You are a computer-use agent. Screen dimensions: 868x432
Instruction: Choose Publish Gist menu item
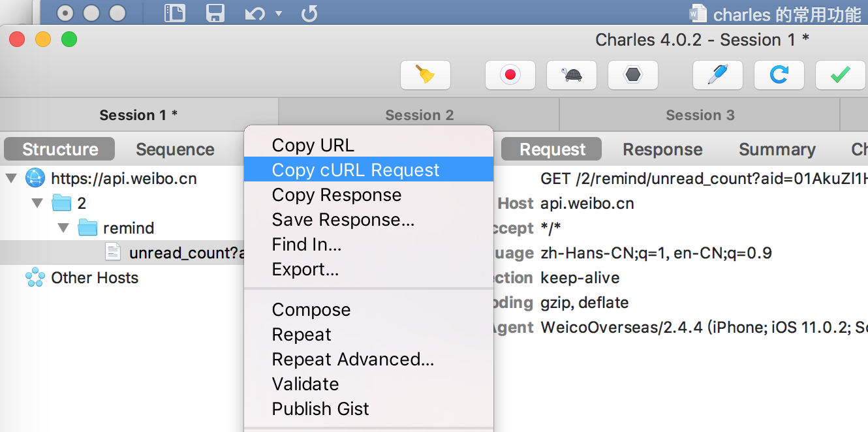point(368,409)
